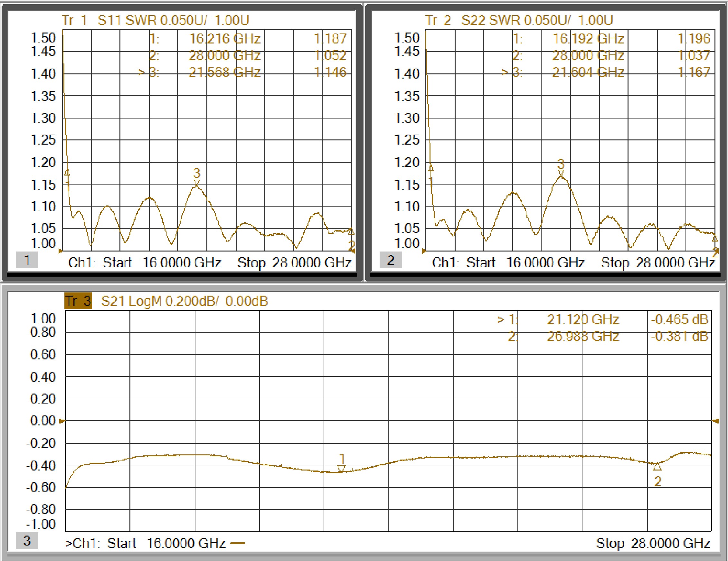Select marker 1 triangle on S11 trace
The width and height of the screenshot is (728, 561).
click(x=68, y=172)
